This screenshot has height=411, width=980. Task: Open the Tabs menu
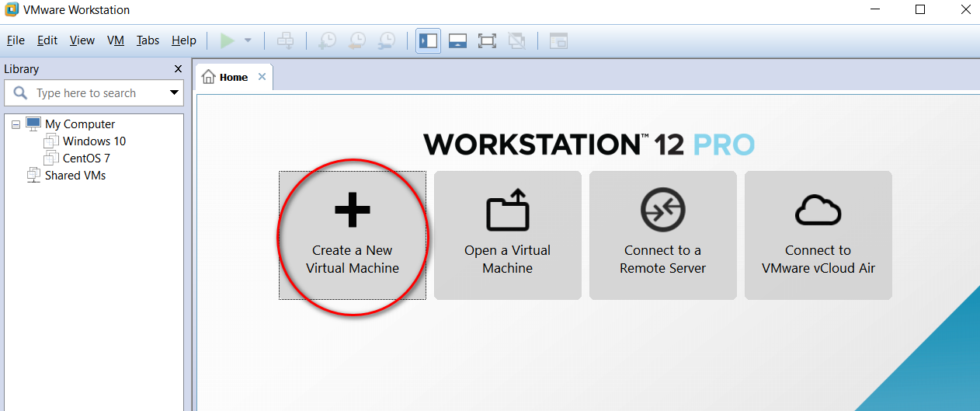tap(148, 40)
